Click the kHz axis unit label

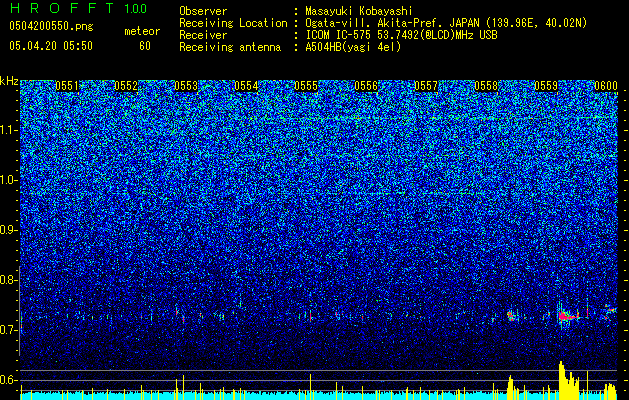(9, 81)
